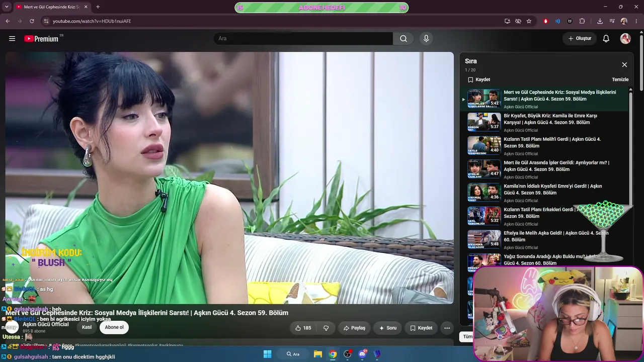The image size is (644, 362).
Task: Open the YouTube guide hamburger menu
Action: pyautogui.click(x=12, y=39)
